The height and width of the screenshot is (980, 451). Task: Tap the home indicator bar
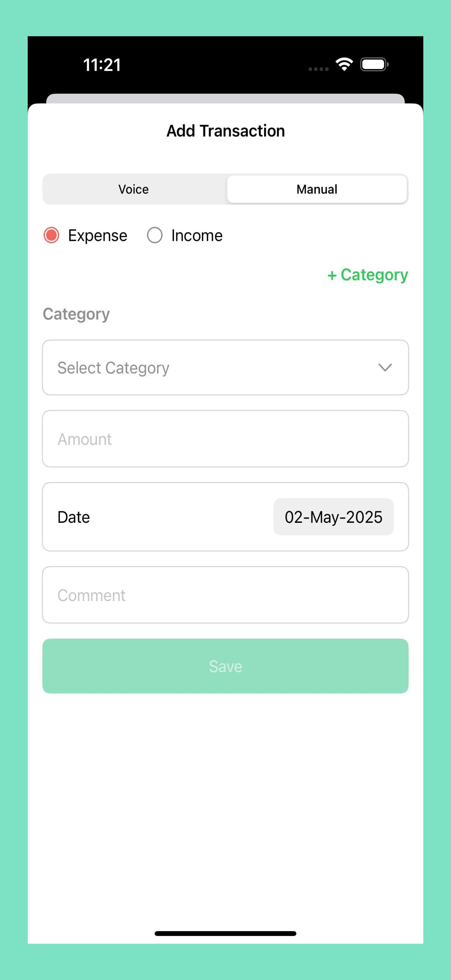coord(225,933)
